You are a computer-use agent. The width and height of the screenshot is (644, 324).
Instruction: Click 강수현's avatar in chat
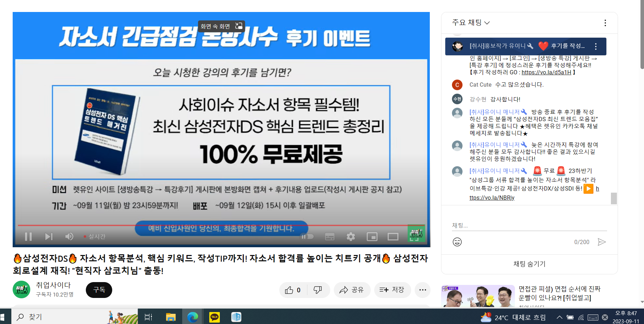[x=457, y=99]
